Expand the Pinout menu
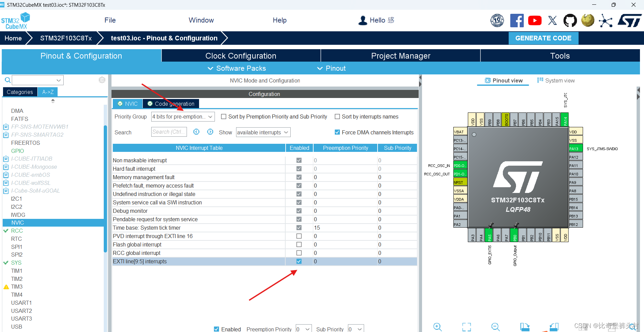The image size is (644, 332). tap(331, 68)
